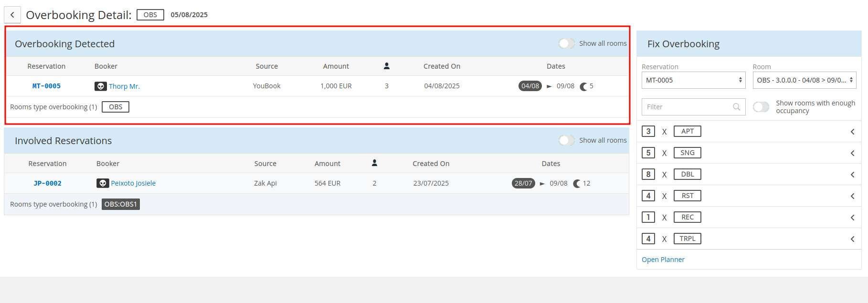Open the Reservation dropdown showing MT-0005
Image resolution: width=868 pixels, height=303 pixels.
693,80
